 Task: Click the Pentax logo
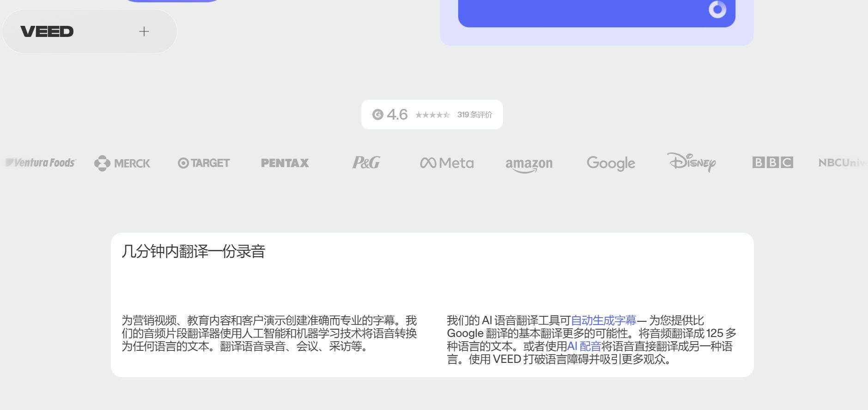[x=285, y=163]
